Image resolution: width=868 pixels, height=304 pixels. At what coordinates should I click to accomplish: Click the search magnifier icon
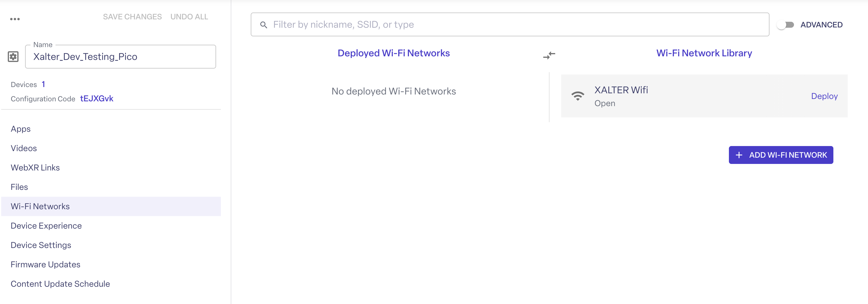[264, 25]
